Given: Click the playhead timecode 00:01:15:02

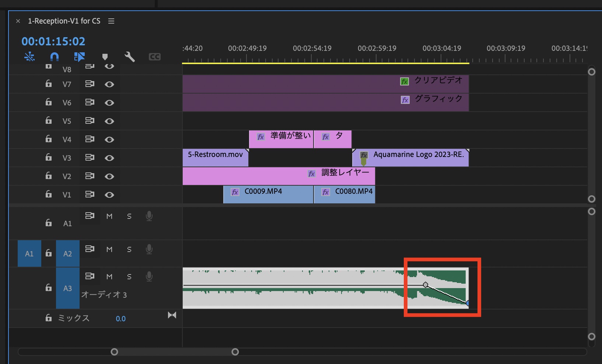Looking at the screenshot, I should coord(53,41).
